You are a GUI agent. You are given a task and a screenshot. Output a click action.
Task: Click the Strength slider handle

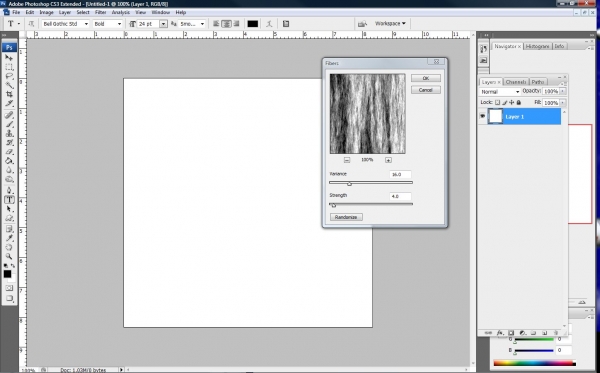pyautogui.click(x=333, y=205)
